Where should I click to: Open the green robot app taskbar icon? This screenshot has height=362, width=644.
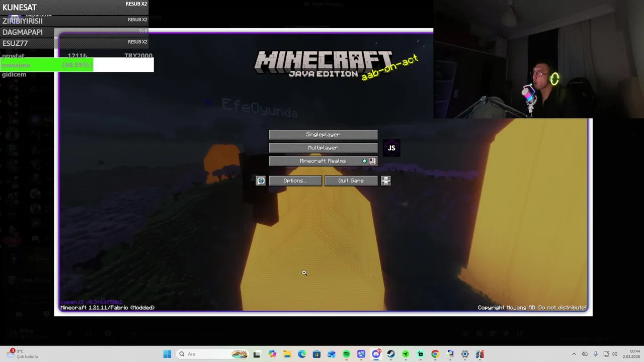pos(421,354)
